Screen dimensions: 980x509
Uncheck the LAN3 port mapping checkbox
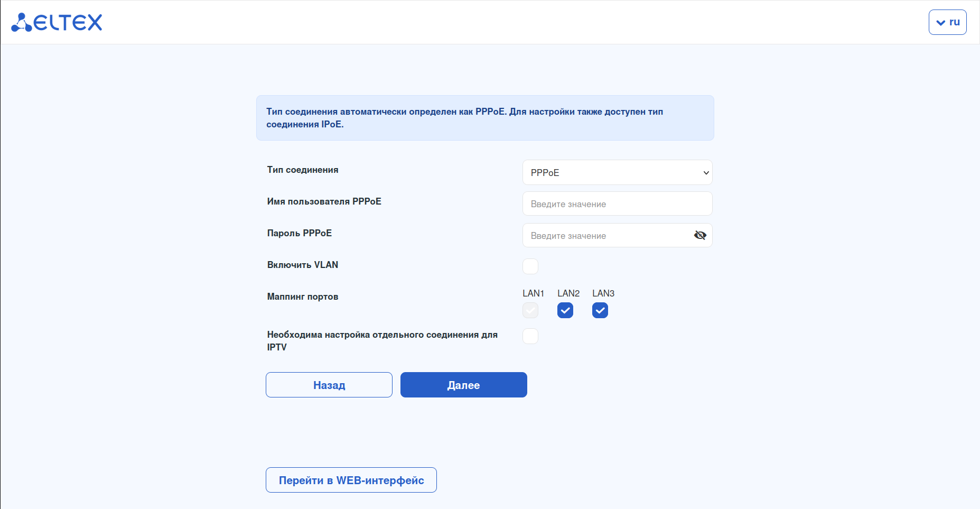pos(600,310)
